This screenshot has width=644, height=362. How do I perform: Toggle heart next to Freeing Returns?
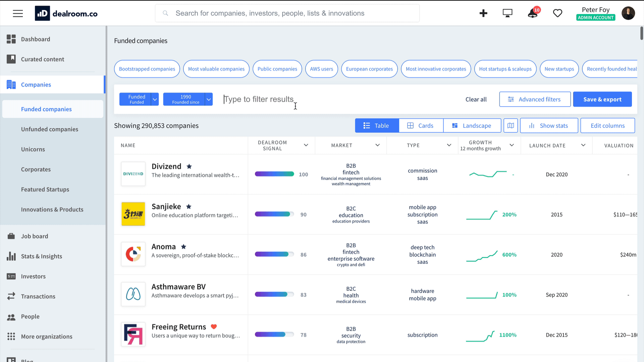coord(214,327)
